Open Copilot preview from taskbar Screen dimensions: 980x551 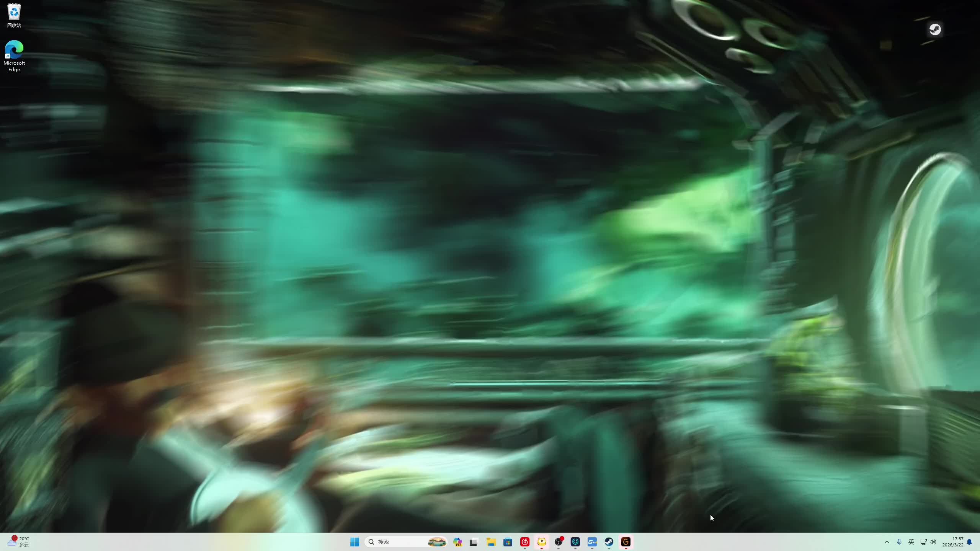click(457, 542)
